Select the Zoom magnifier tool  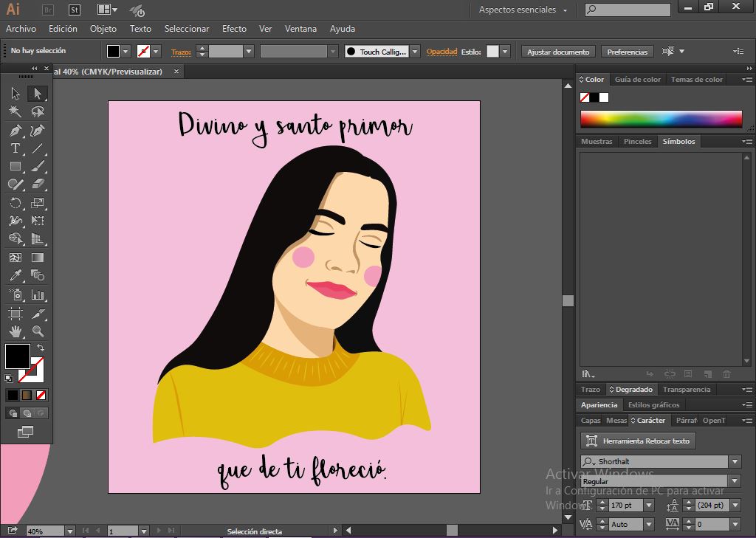pyautogui.click(x=38, y=331)
